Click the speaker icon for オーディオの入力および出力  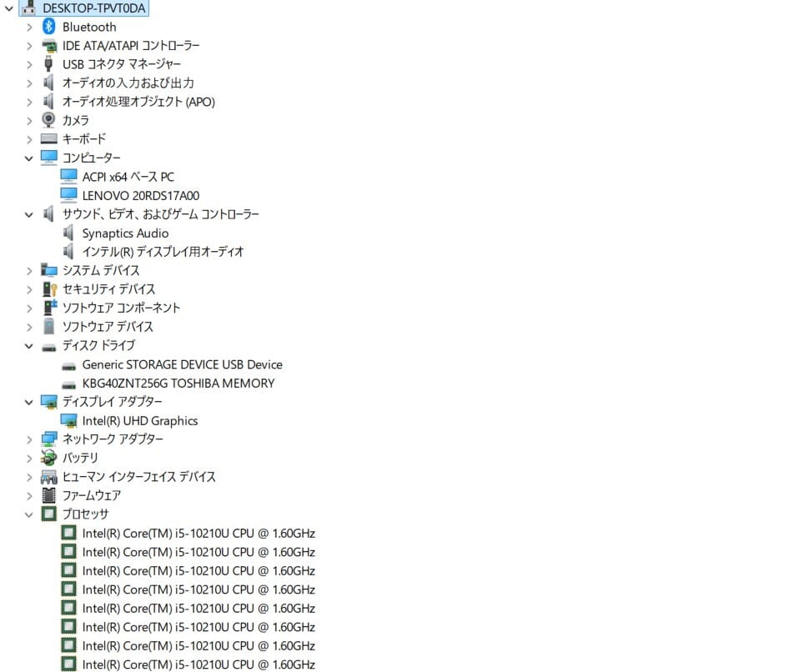tap(48, 83)
